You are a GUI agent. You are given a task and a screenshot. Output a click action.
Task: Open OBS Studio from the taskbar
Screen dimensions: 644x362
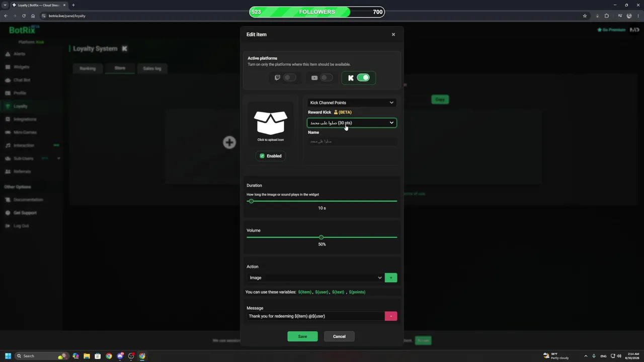[131, 356]
